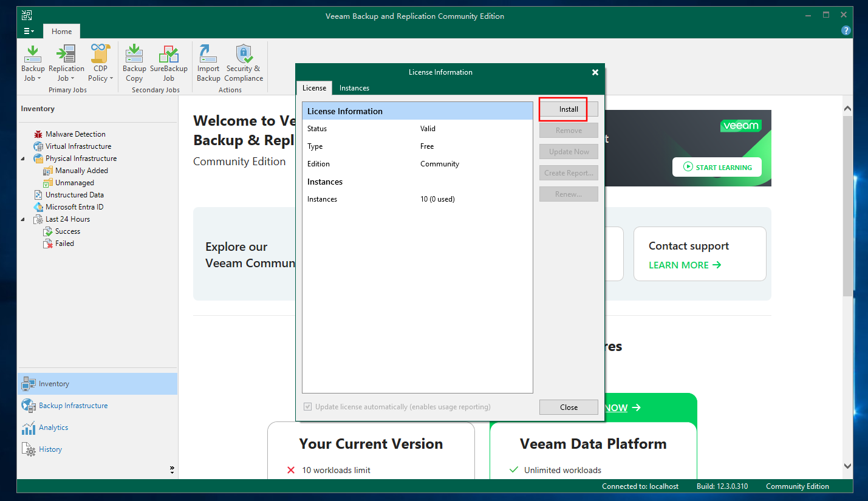The height and width of the screenshot is (501, 868).
Task: Select Physical Infrastructure tree node
Action: point(81,158)
